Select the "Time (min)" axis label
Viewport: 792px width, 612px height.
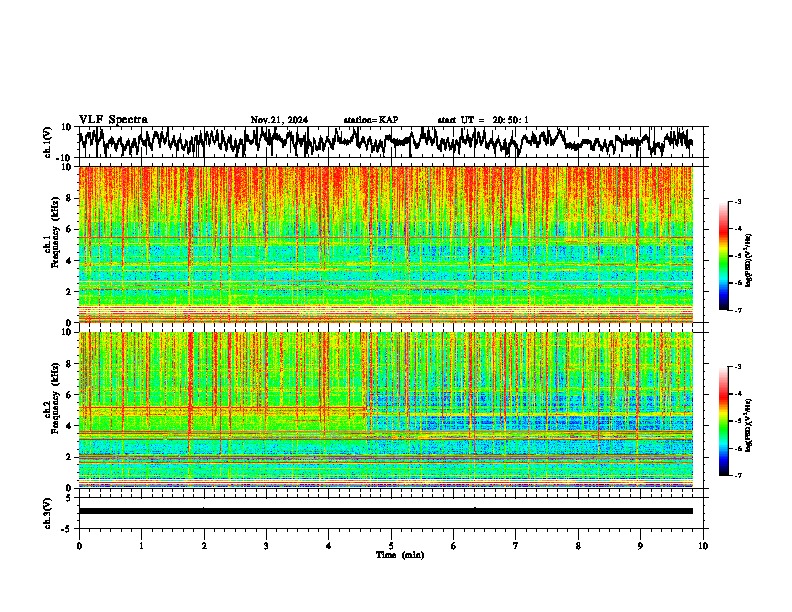pos(400,555)
